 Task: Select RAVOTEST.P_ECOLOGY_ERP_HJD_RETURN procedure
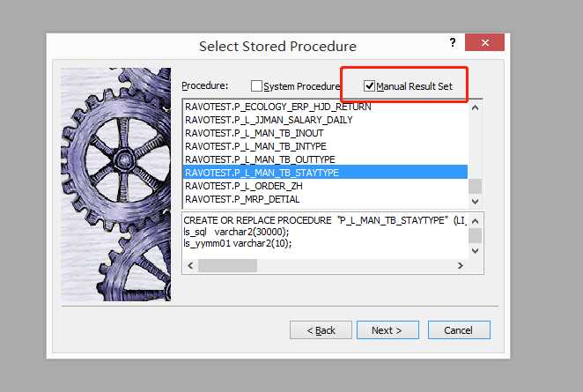(x=277, y=107)
